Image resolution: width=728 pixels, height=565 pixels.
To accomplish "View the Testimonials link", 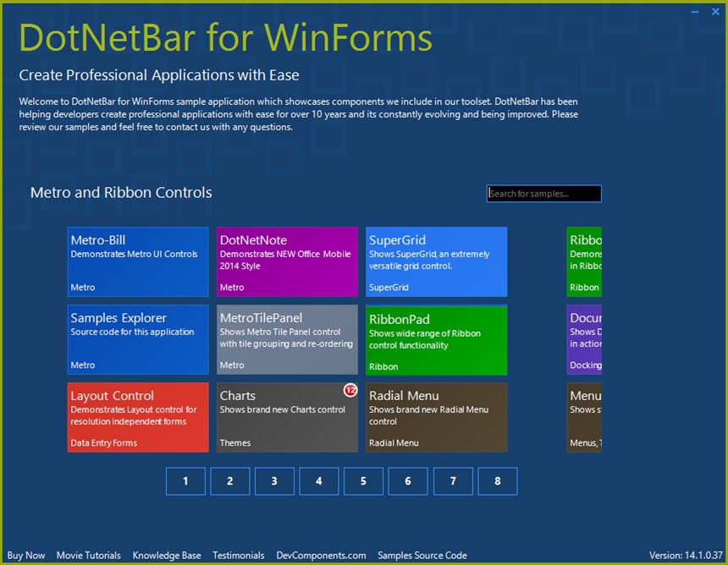I will click(239, 555).
